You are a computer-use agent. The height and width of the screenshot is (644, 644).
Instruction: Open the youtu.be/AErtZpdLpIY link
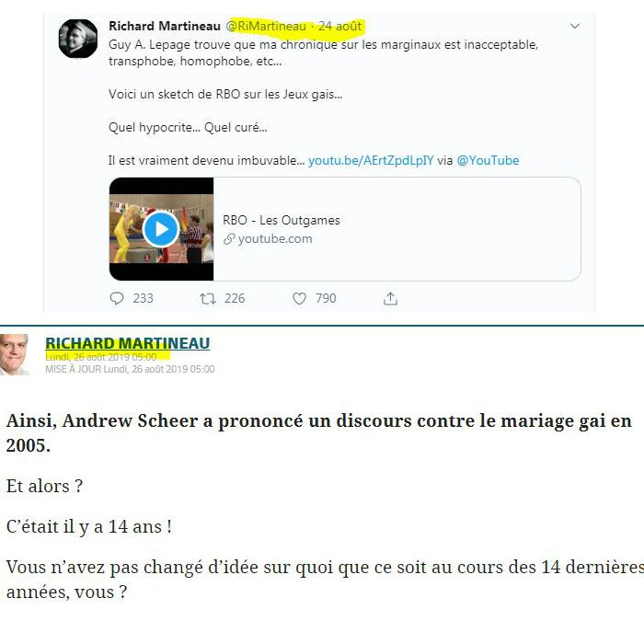point(371,160)
